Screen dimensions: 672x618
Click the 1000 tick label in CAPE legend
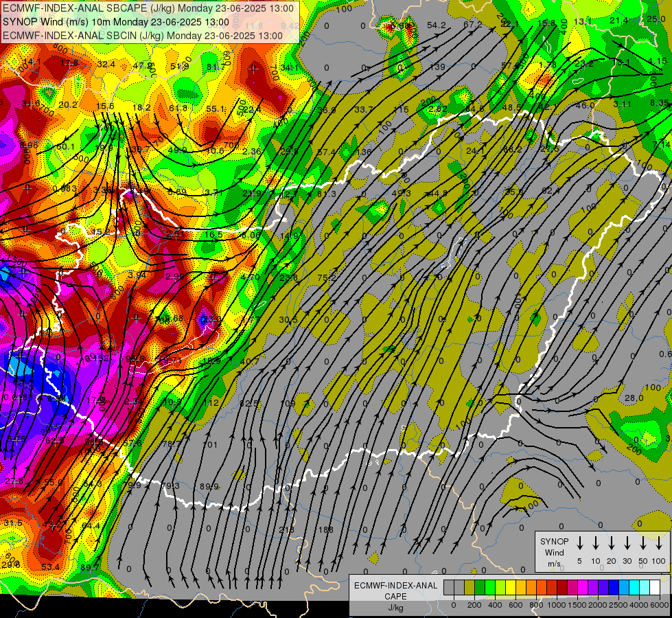click(x=557, y=605)
